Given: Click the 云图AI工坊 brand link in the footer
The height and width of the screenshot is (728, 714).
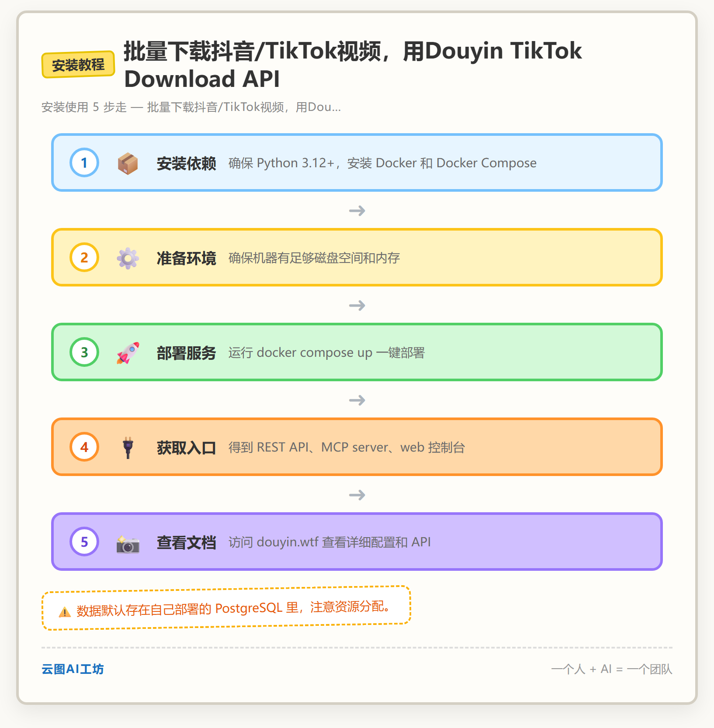Looking at the screenshot, I should pos(73,669).
